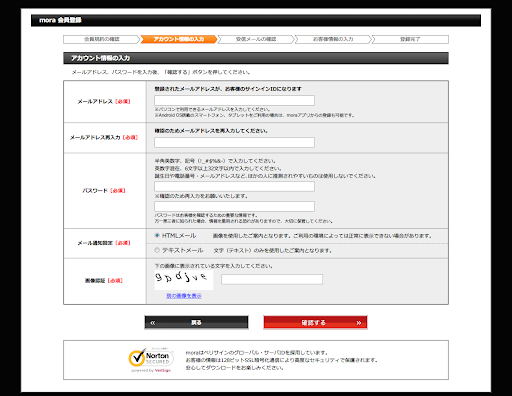512x396 pixels.
Task: Click the first step: 会員規約の確認
Action: [x=101, y=39]
